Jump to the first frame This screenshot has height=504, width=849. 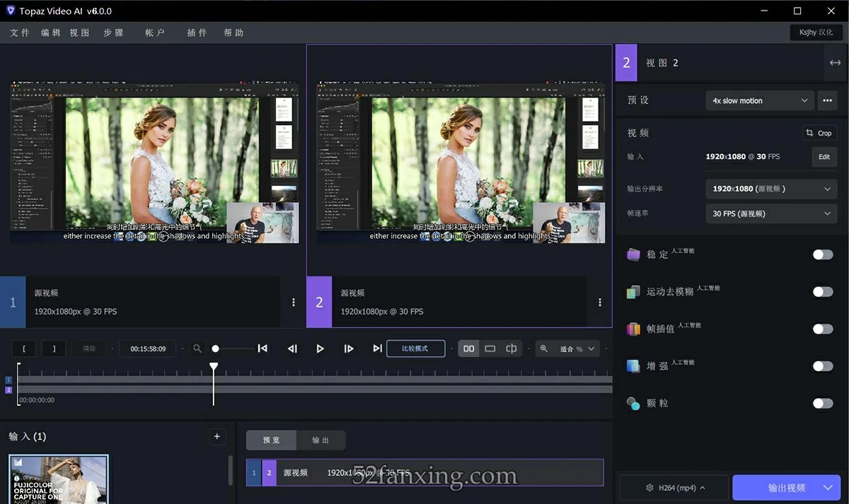coord(262,348)
